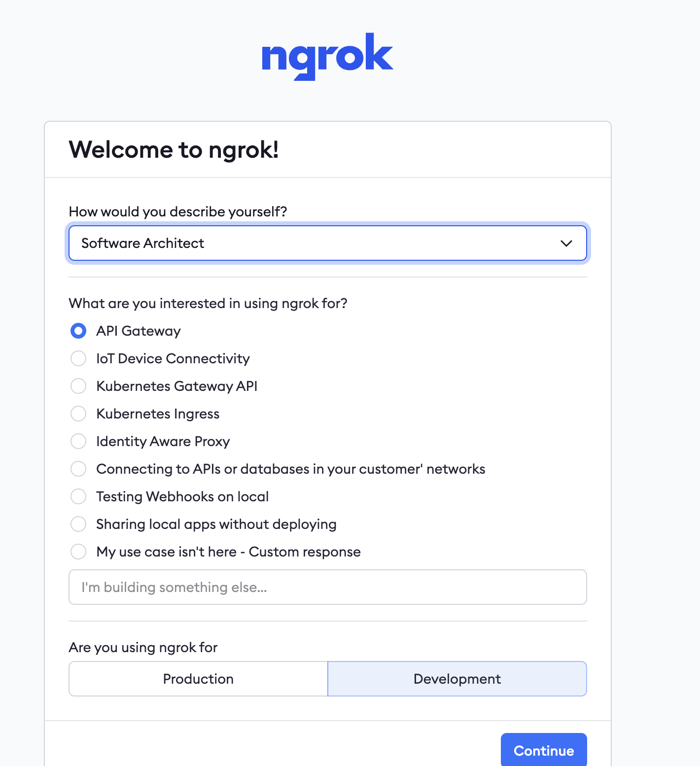The image size is (700, 766).
Task: Click the ngrok logo
Action: 327,56
